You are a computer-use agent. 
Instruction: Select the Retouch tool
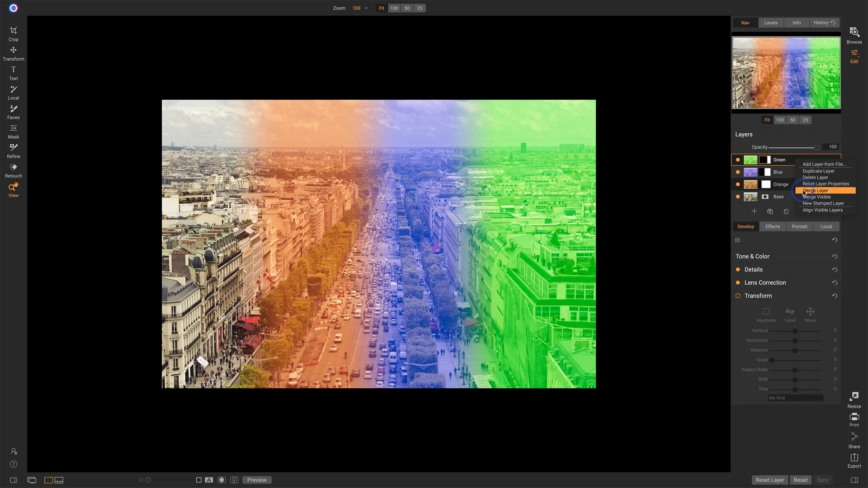[14, 171]
